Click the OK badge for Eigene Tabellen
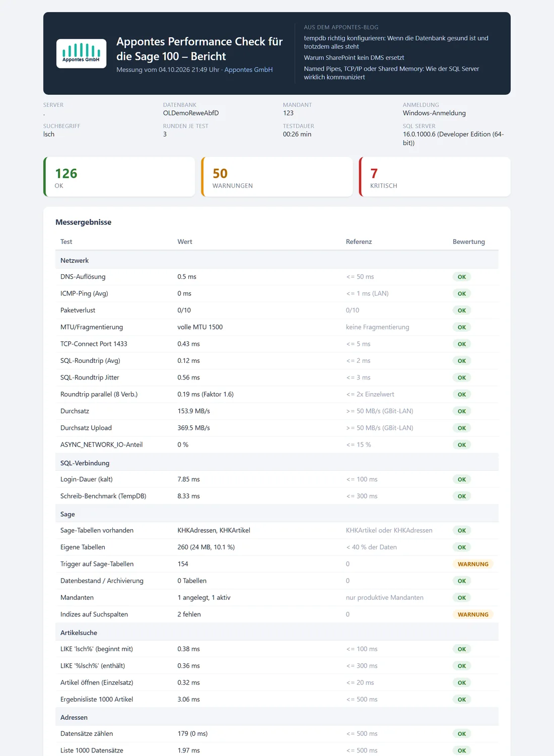Image resolution: width=554 pixels, height=756 pixels. (462, 547)
